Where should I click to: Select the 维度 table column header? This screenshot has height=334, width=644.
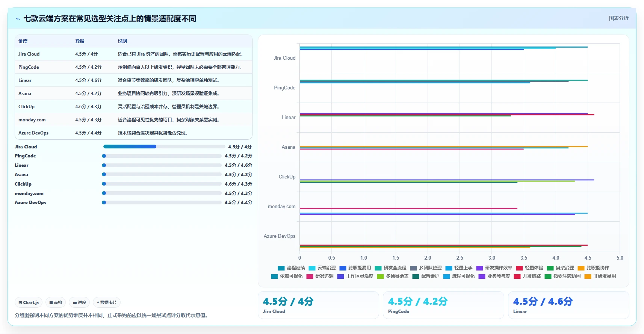tap(23, 41)
